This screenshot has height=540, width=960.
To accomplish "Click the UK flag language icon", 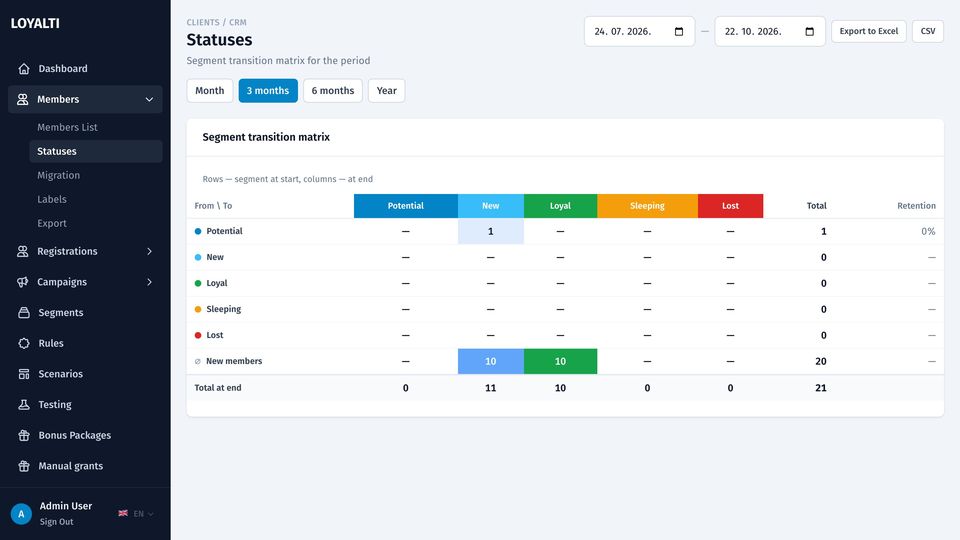I will tap(123, 513).
